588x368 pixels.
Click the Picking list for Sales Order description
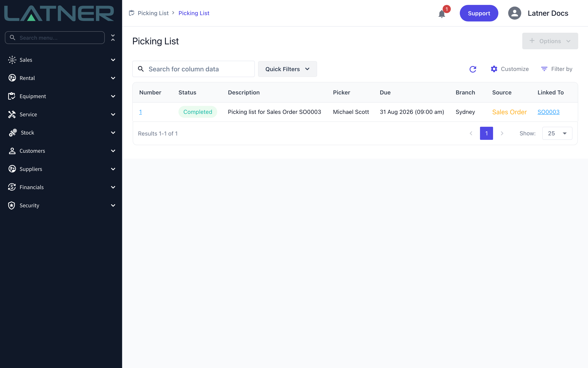tap(274, 112)
